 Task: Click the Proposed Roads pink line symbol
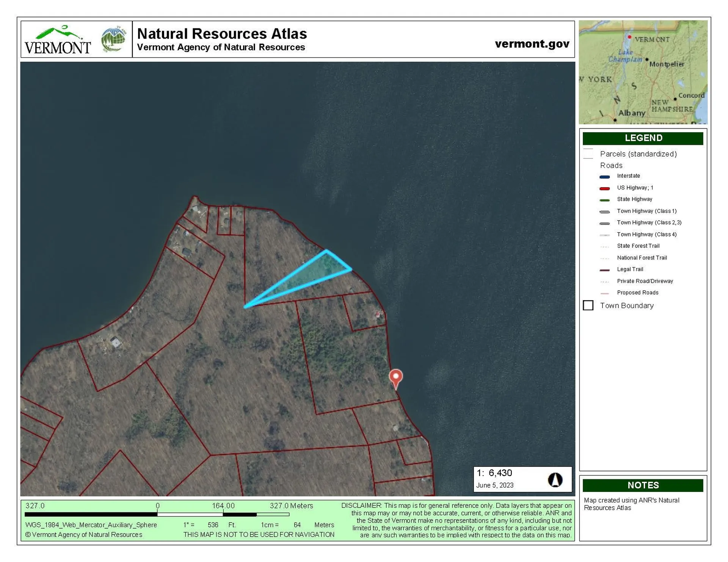(x=606, y=293)
